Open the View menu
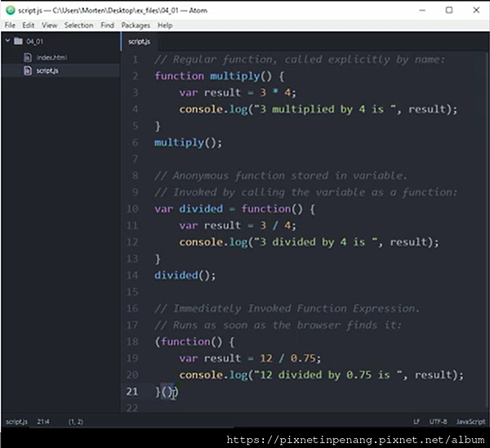The image size is (490, 448). click(49, 25)
